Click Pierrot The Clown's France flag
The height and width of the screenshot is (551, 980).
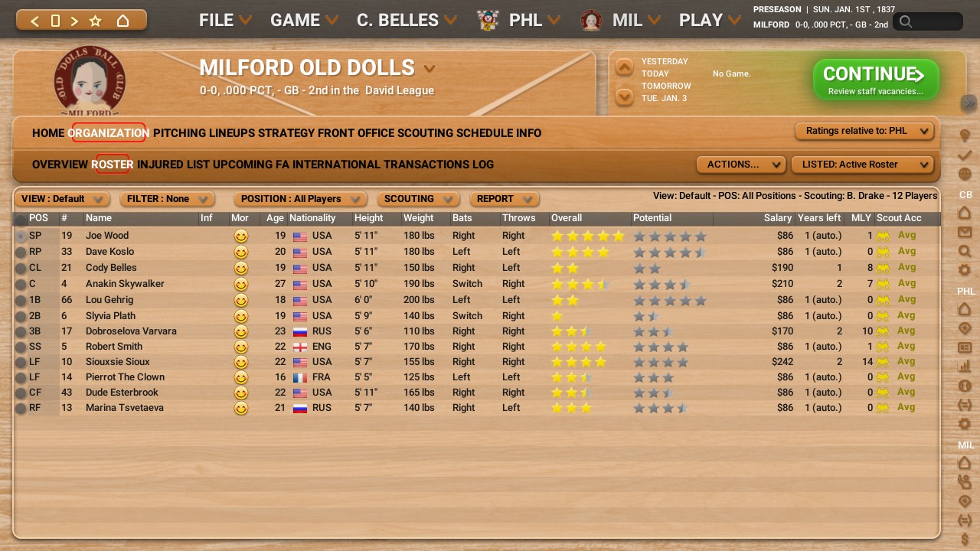pos(300,377)
